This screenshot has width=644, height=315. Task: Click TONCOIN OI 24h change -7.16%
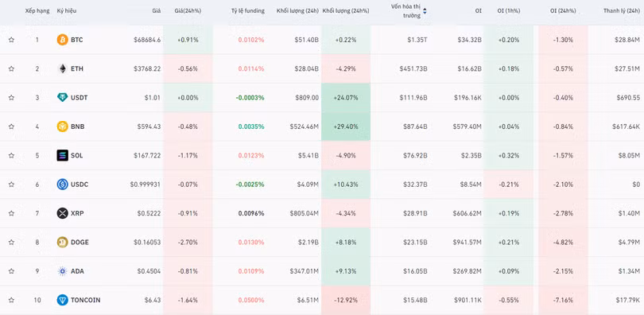pyautogui.click(x=563, y=300)
